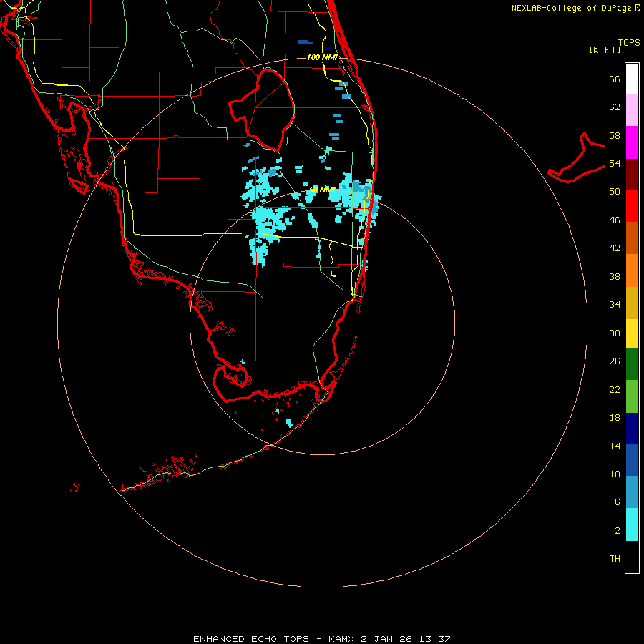Click the light green band at 22
This screenshot has height=644, width=644.
tap(632, 396)
